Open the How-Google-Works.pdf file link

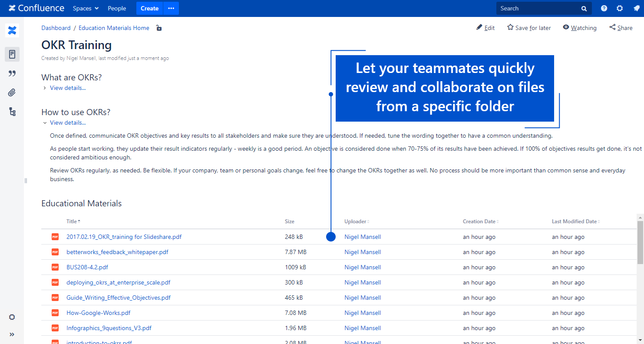98,313
